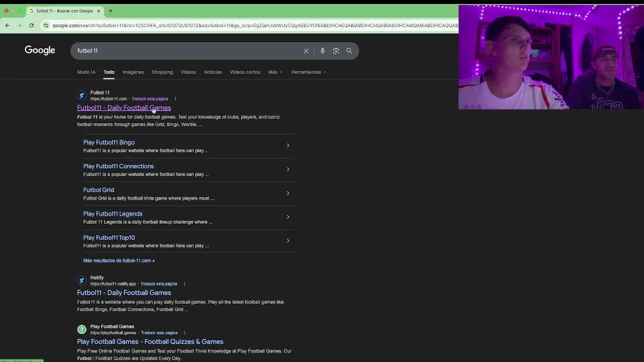Screen dimensions: 644x362
Task: Select the Todo tab
Action: point(109,72)
